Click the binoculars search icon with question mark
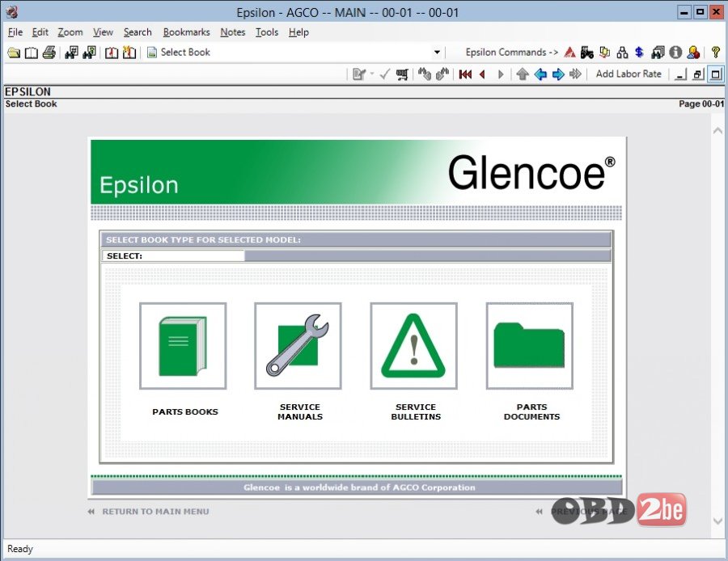Viewport: 728px width, 561px height. coord(89,53)
